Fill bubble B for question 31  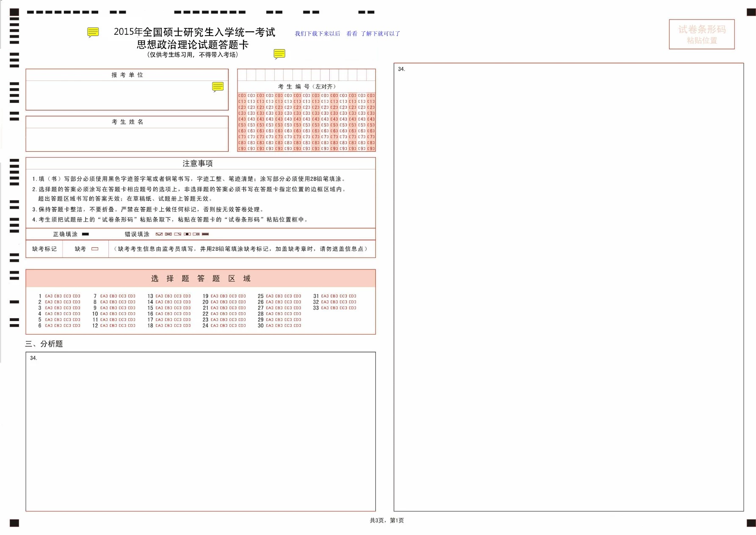[x=334, y=296]
